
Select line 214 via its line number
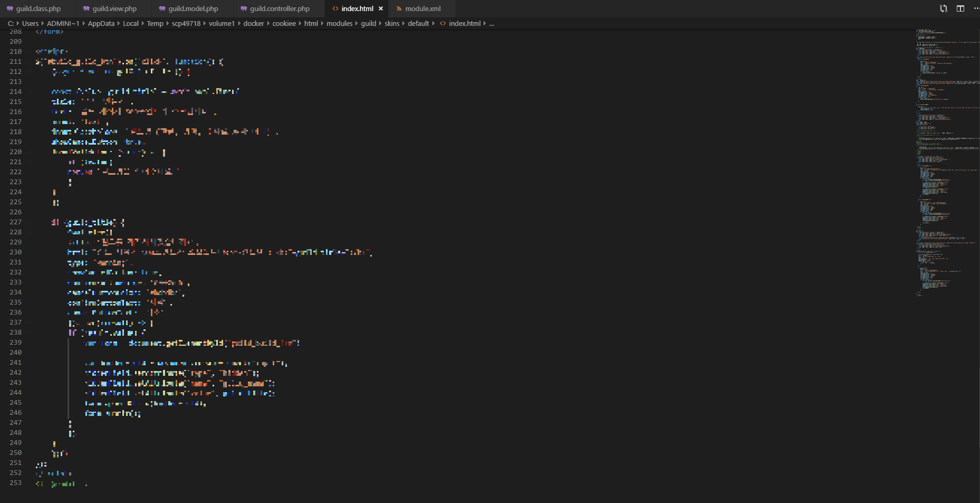click(16, 92)
